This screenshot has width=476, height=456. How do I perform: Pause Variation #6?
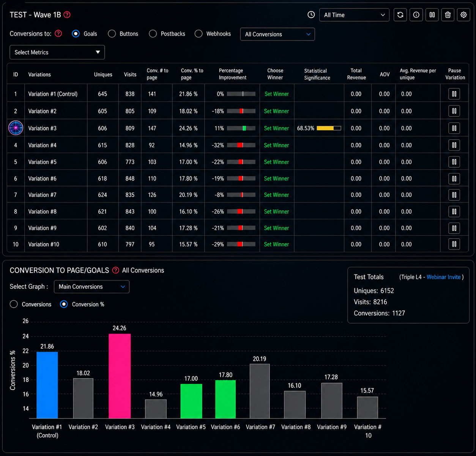click(x=454, y=178)
